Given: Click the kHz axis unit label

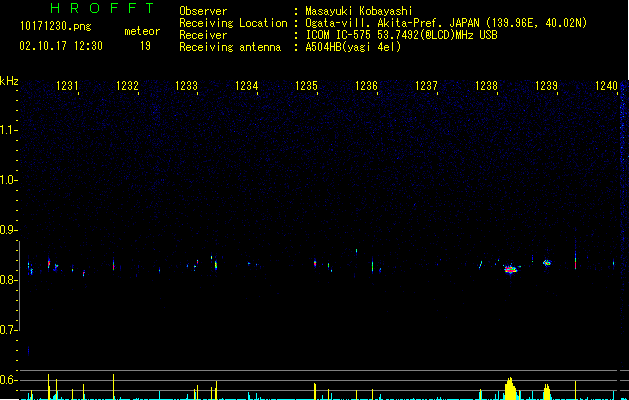Looking at the screenshot, I should pos(9,81).
